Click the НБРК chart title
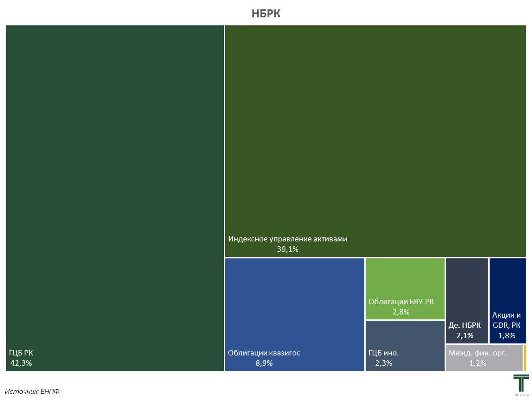This screenshot has height=400, width=532. point(266,14)
